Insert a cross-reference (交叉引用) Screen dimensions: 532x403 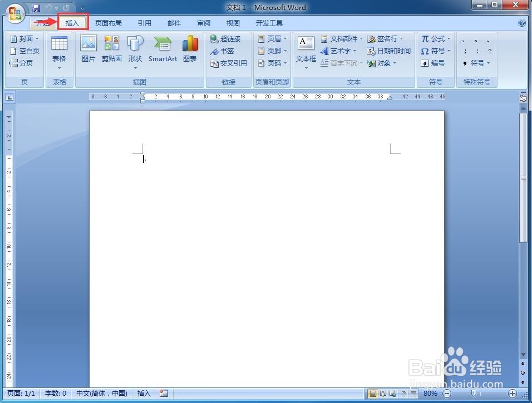point(229,63)
